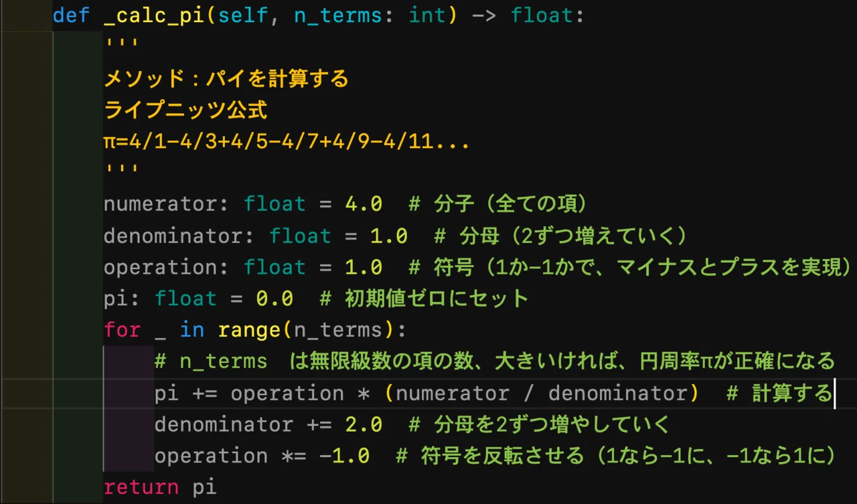
Task: Click the _calc_pi function name
Action: point(155,15)
